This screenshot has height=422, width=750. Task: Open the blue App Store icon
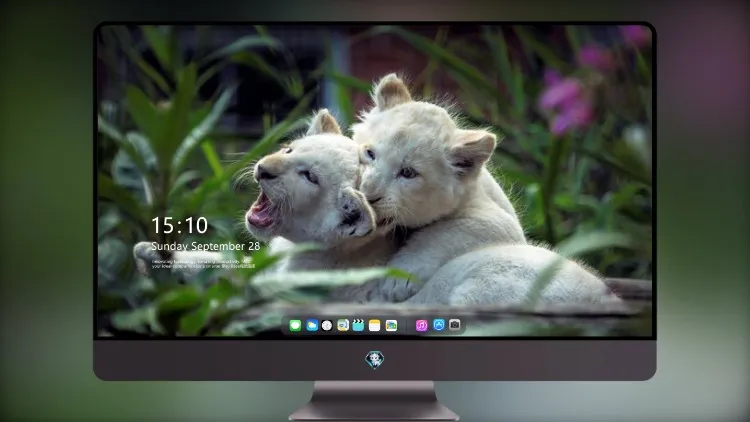439,325
